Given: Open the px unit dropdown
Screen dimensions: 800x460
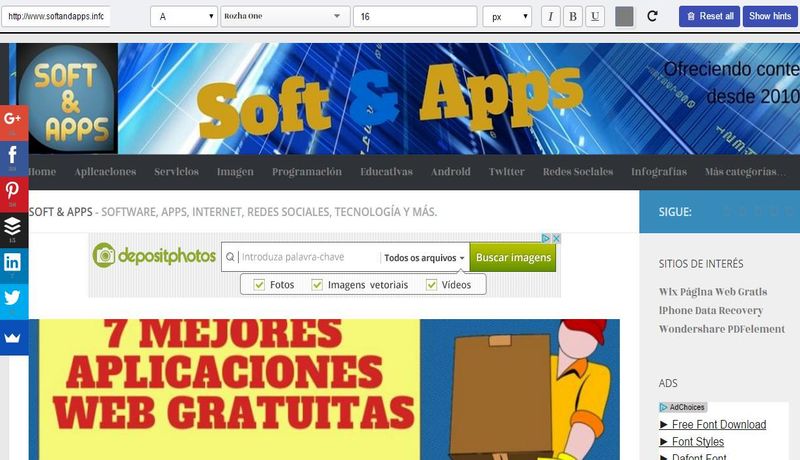Looking at the screenshot, I should click(507, 17).
